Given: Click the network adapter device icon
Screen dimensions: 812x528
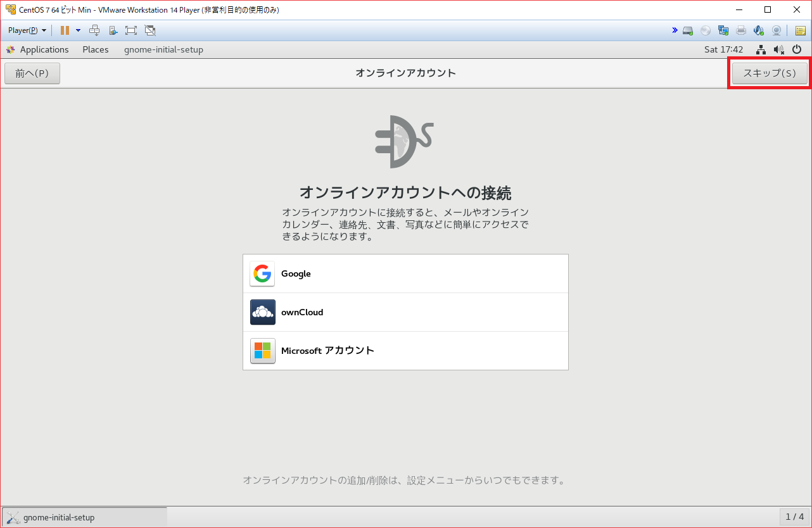Looking at the screenshot, I should click(x=723, y=30).
